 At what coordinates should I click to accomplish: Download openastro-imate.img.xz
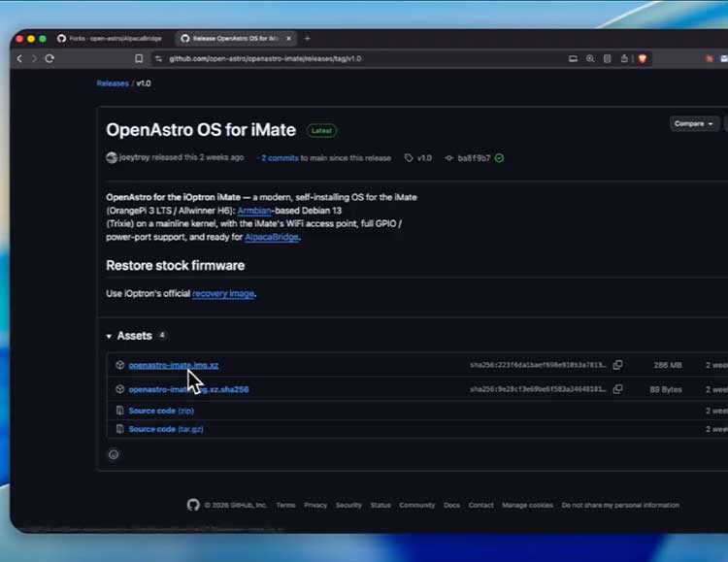point(174,365)
